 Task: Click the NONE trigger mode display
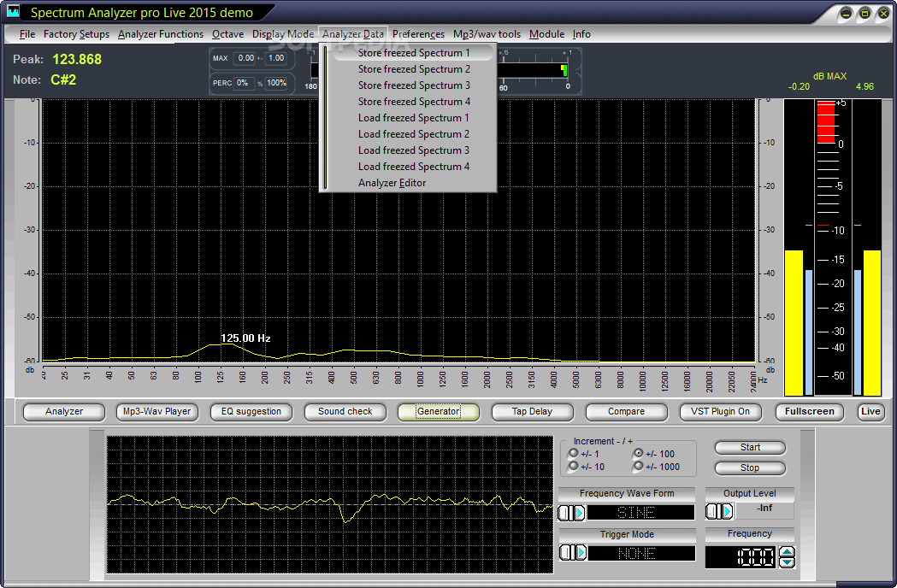tap(642, 553)
